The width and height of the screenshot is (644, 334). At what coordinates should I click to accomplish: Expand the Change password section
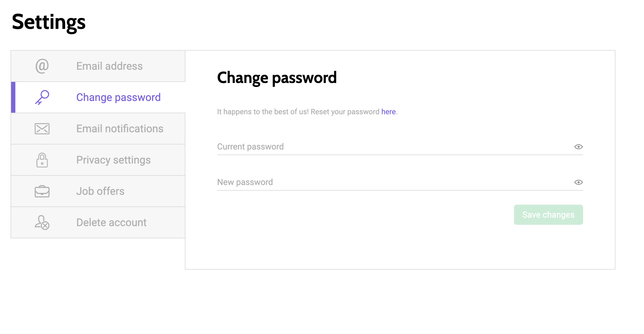[x=98, y=97]
